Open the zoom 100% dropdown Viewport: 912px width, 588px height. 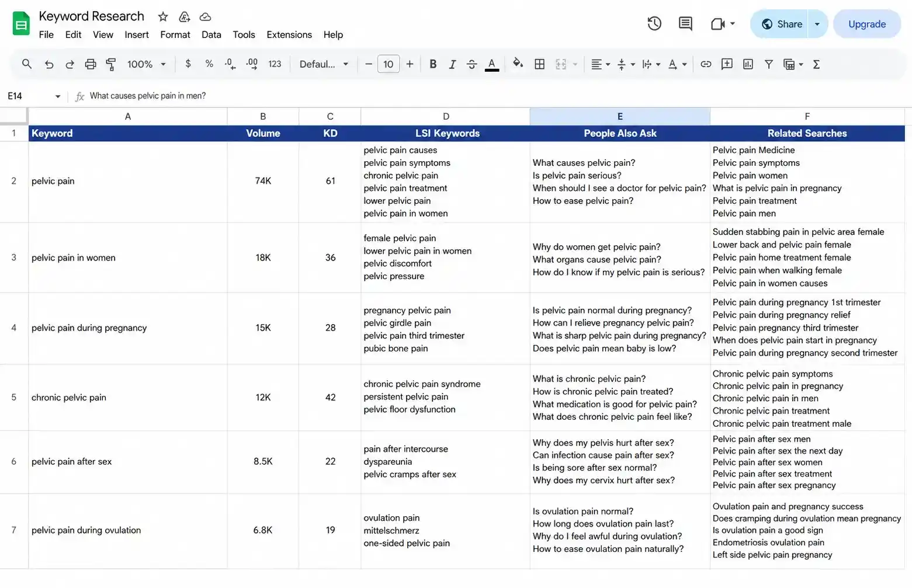coord(147,64)
